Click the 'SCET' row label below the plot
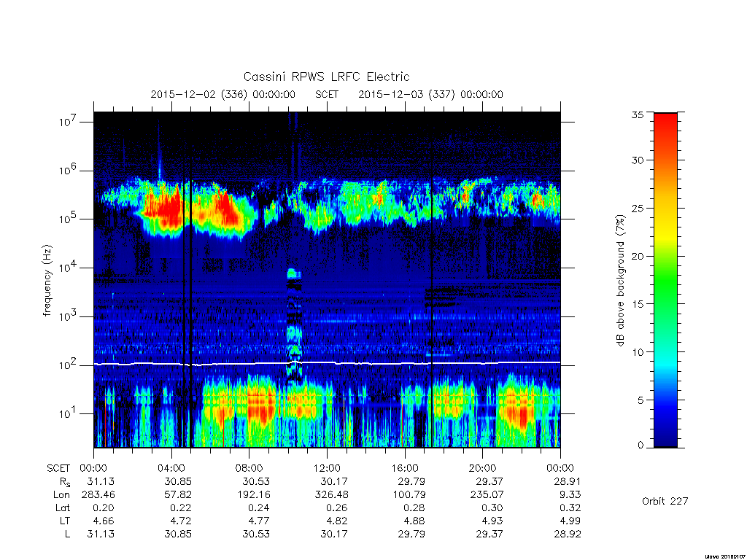This screenshot has width=747, height=560. [x=58, y=468]
